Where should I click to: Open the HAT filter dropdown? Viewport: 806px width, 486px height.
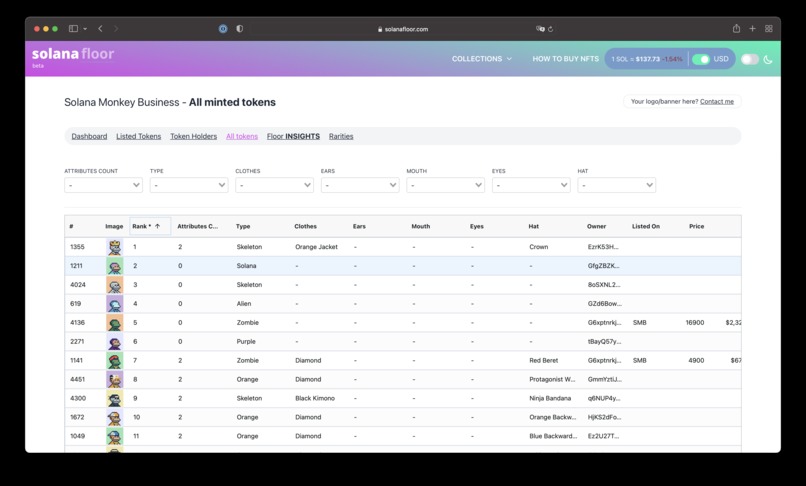pyautogui.click(x=616, y=185)
